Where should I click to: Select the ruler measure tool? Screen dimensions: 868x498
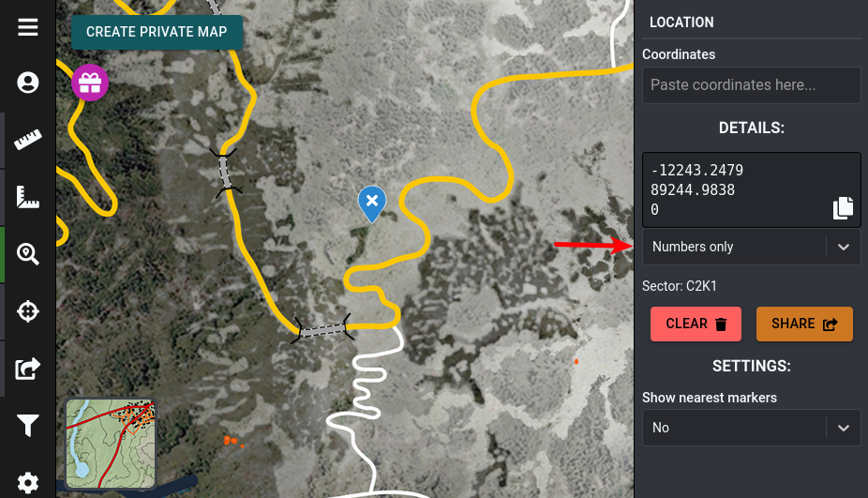click(x=28, y=140)
